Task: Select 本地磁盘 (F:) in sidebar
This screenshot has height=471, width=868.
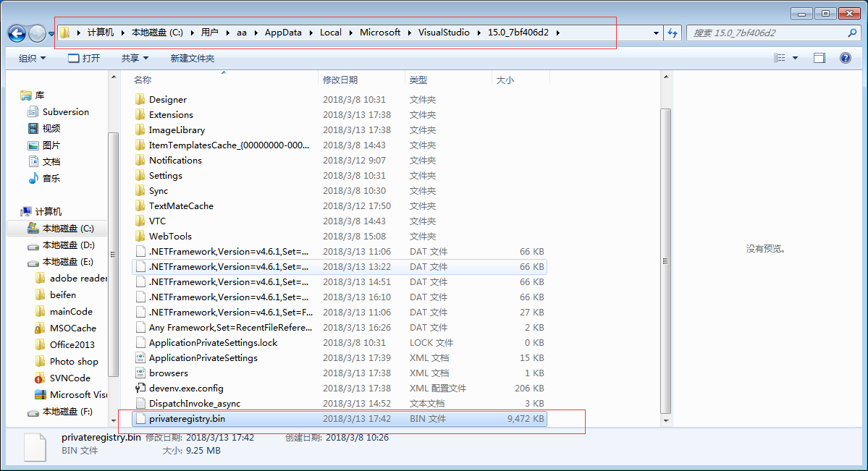Action: [67, 411]
